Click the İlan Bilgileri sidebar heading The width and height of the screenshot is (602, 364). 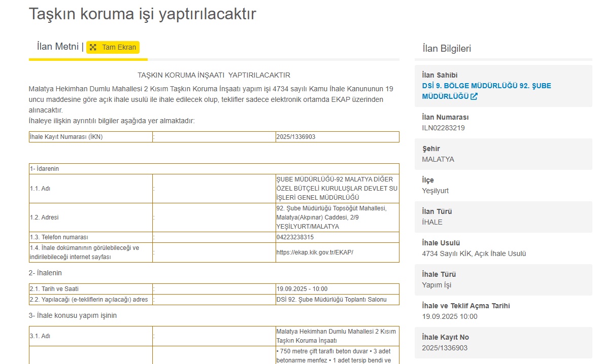coord(447,49)
